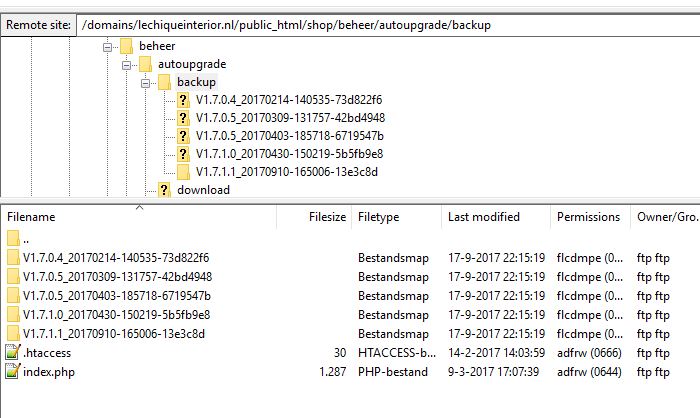Click the index.php file icon
The image size is (700, 418).
12,371
